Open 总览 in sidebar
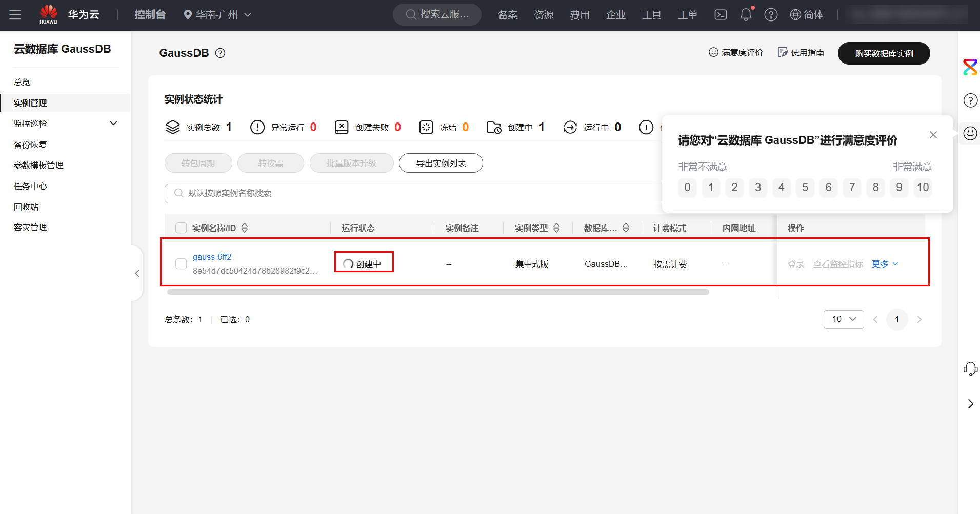 pos(22,82)
